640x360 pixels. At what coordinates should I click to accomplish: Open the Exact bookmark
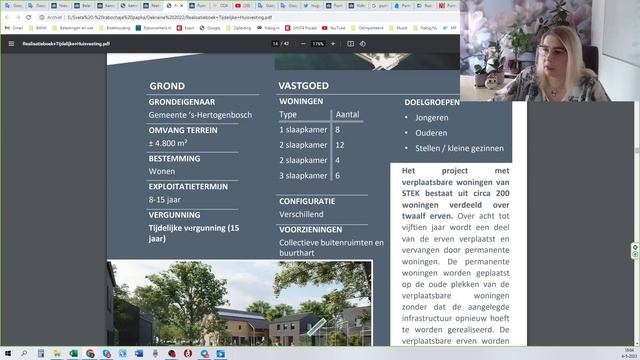point(185,28)
